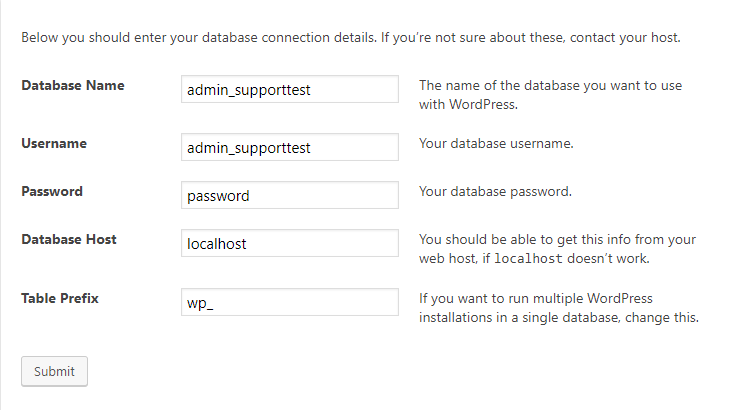Click the 'Your database username.' help text
The image size is (739, 410).
pos(496,143)
